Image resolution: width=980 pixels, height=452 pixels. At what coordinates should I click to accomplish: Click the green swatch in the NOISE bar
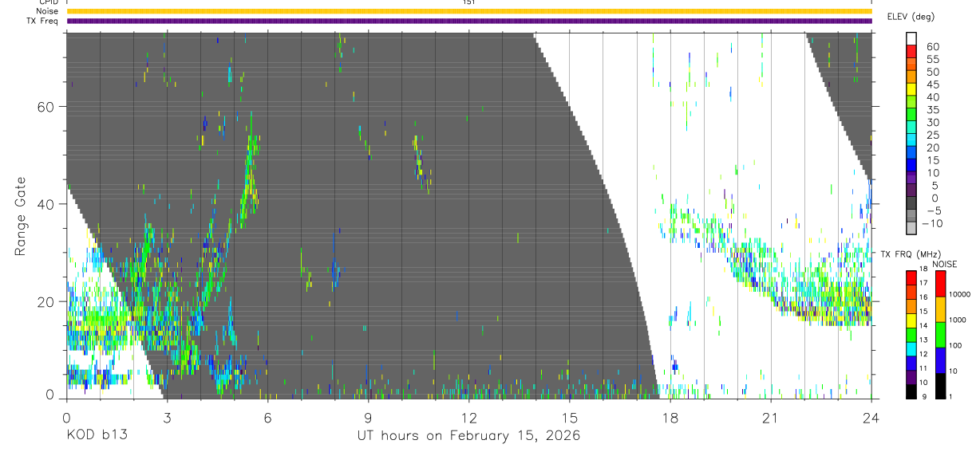click(940, 335)
